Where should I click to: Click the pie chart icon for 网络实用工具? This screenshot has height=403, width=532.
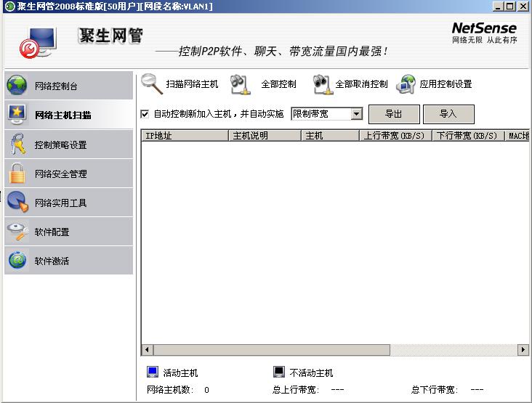pyautogui.click(x=17, y=202)
